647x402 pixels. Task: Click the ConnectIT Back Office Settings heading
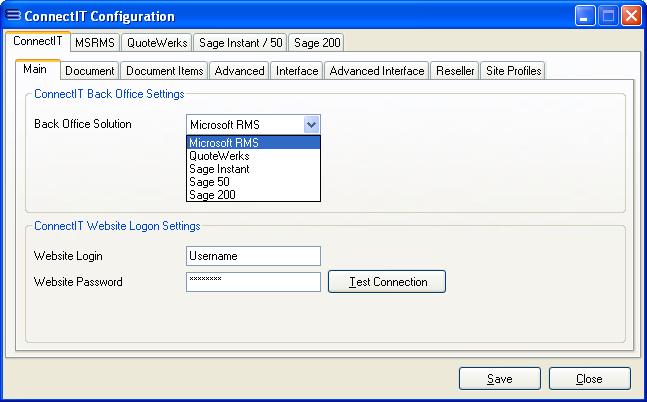pos(109,94)
